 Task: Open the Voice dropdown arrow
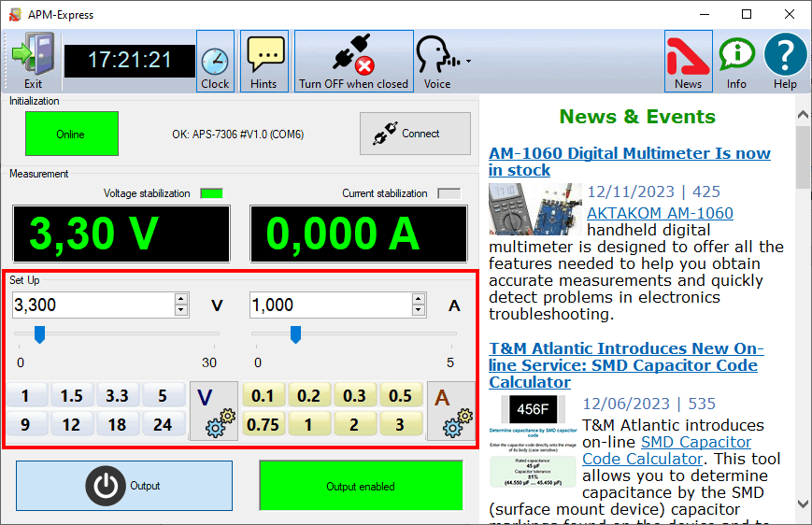pyautogui.click(x=469, y=61)
